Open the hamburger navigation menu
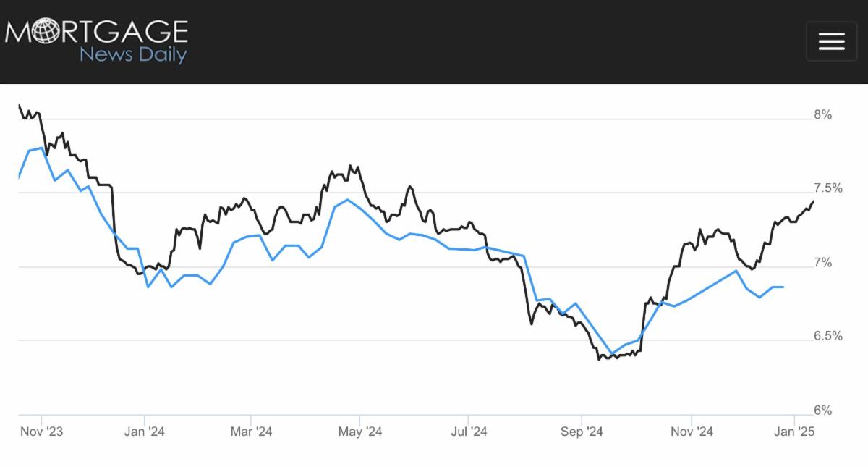 (831, 41)
